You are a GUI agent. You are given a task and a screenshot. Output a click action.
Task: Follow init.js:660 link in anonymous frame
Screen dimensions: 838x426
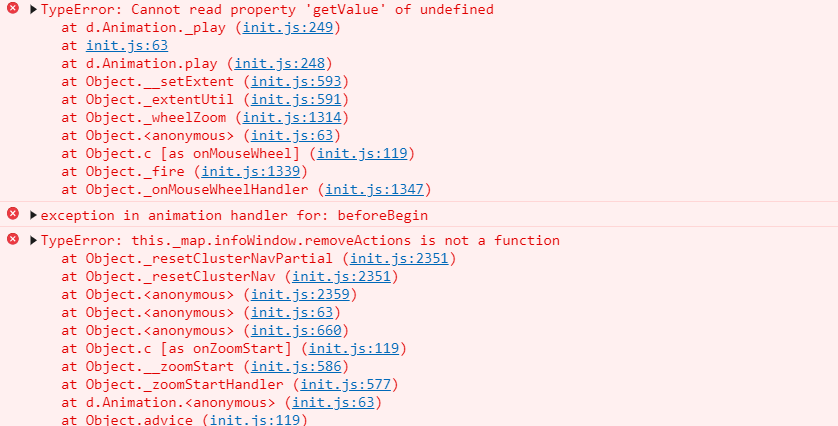(x=296, y=330)
